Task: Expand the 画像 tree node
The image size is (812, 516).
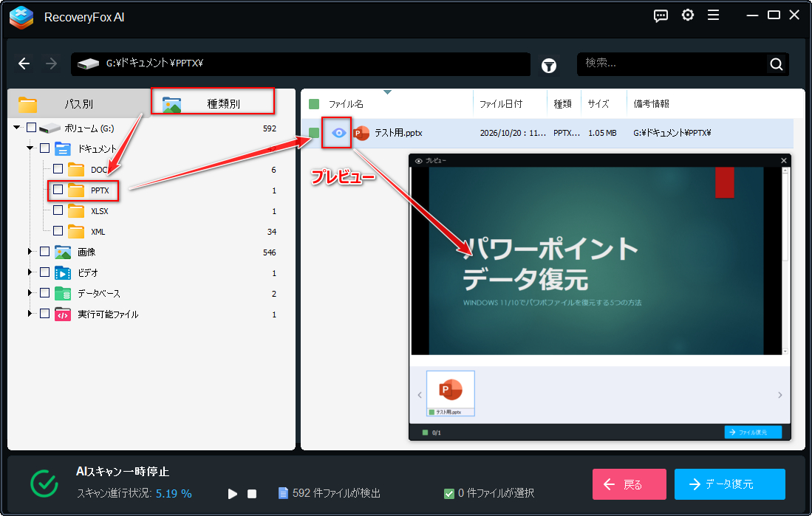Action: tap(30, 252)
